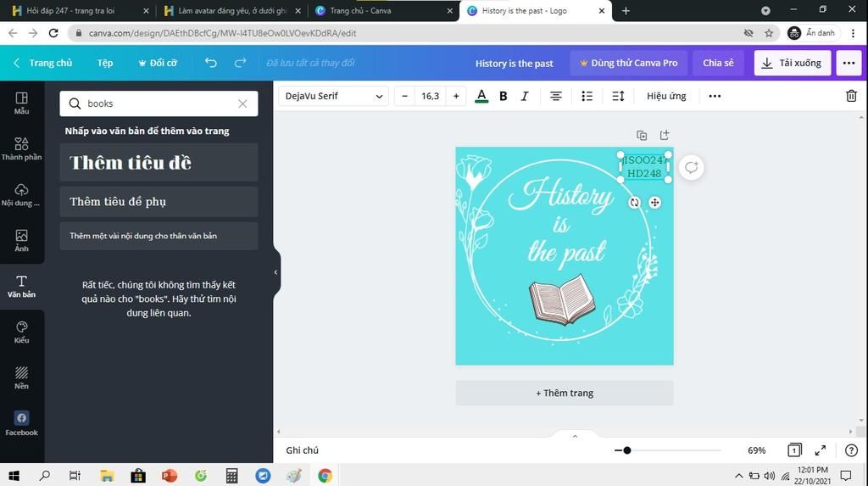Select the ISO0247 HD248 text box
The width and height of the screenshot is (868, 486).
644,167
